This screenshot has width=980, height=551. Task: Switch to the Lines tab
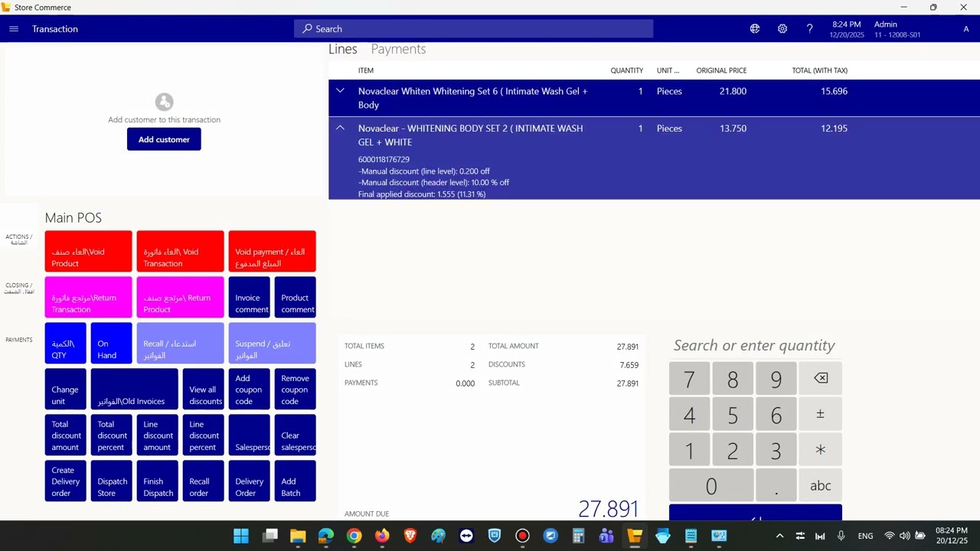343,49
